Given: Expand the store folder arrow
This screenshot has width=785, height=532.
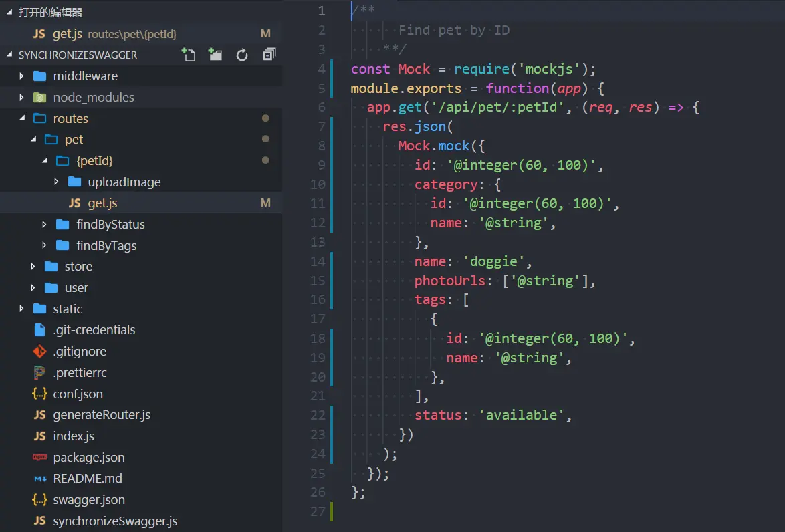Looking at the screenshot, I should 33,266.
